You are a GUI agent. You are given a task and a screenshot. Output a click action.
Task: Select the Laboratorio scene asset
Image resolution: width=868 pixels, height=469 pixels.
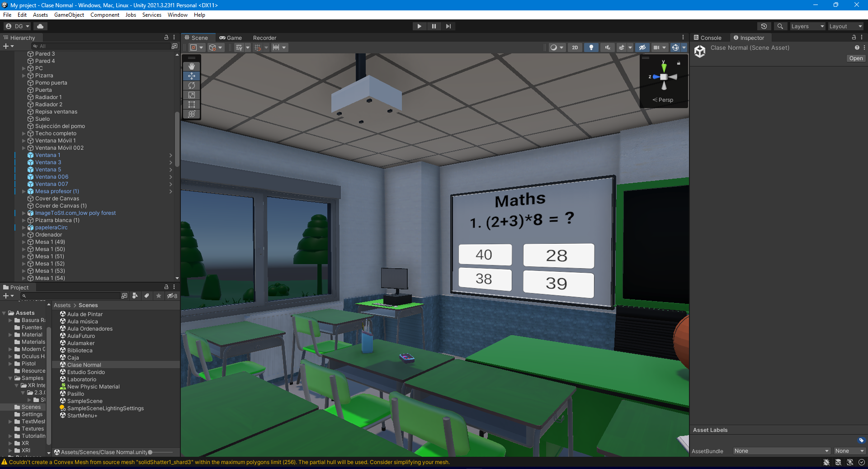coord(81,379)
